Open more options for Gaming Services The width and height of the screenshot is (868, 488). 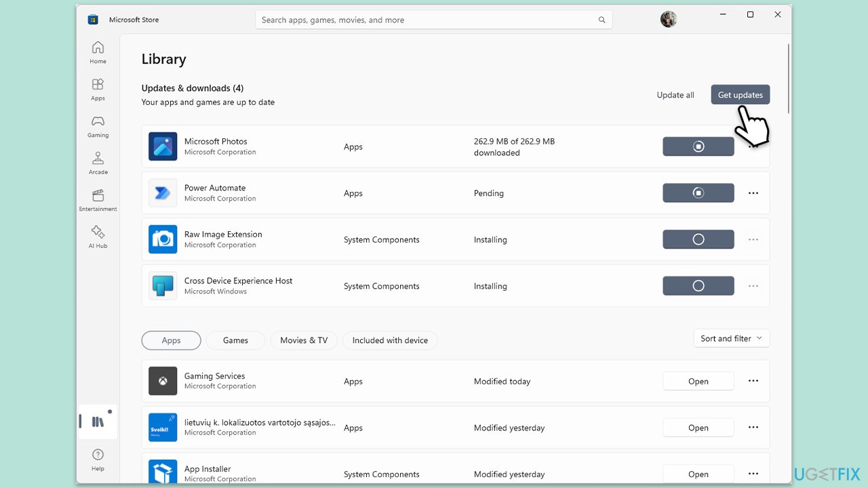tap(753, 381)
